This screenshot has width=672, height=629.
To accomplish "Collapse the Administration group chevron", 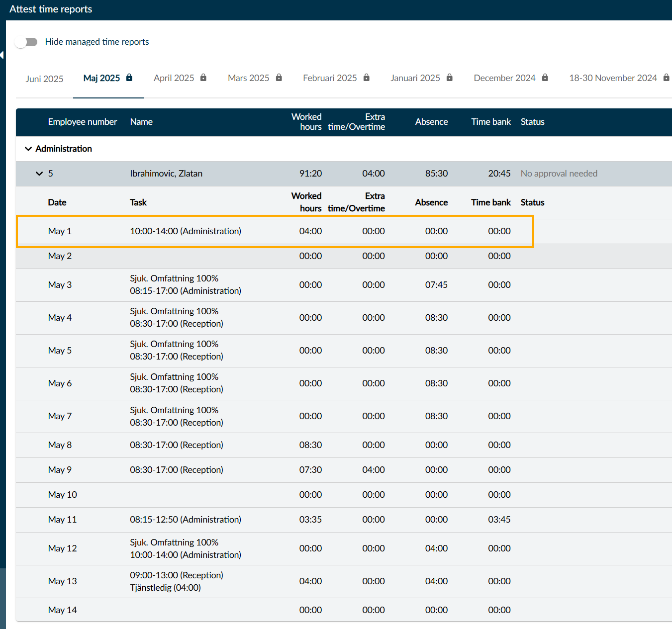I will (28, 149).
